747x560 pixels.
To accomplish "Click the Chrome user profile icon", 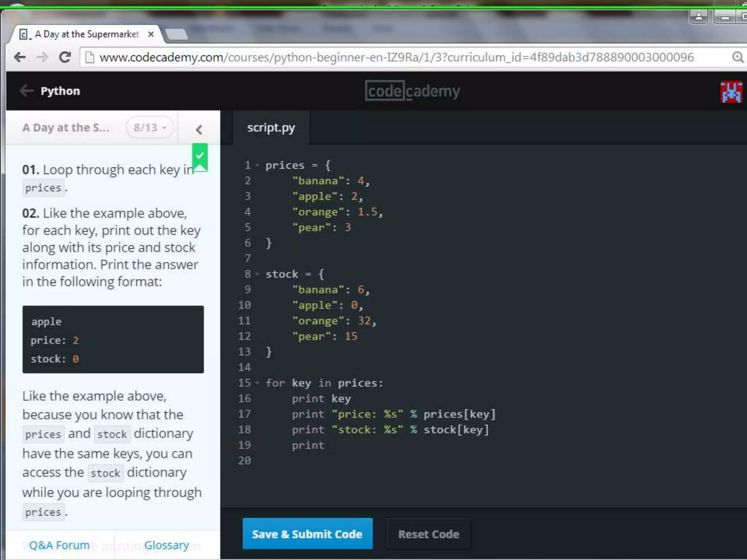I will (698, 17).
